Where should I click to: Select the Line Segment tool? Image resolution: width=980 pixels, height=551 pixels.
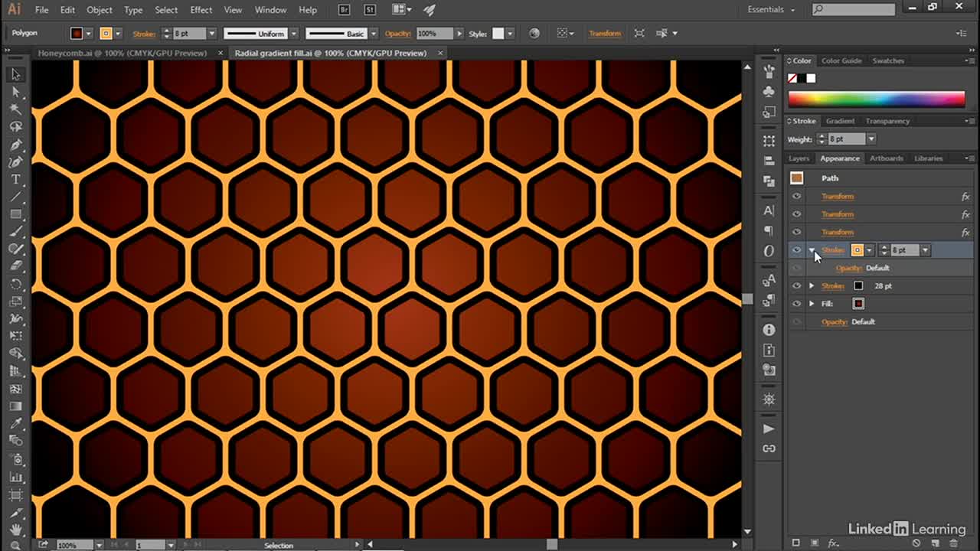(x=15, y=197)
